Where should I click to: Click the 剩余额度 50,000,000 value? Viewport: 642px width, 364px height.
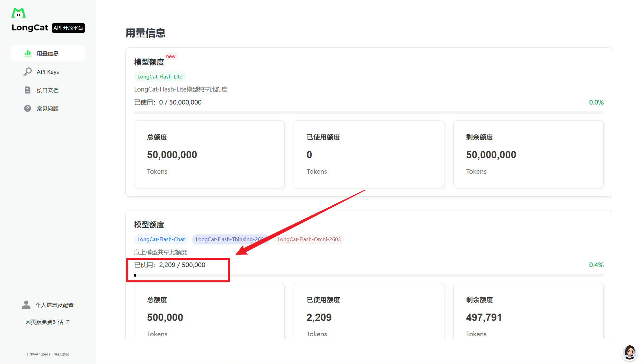coord(491,155)
